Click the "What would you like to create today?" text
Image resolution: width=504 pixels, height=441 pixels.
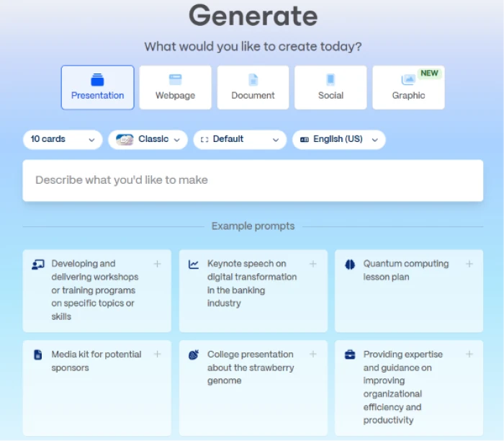(x=253, y=47)
